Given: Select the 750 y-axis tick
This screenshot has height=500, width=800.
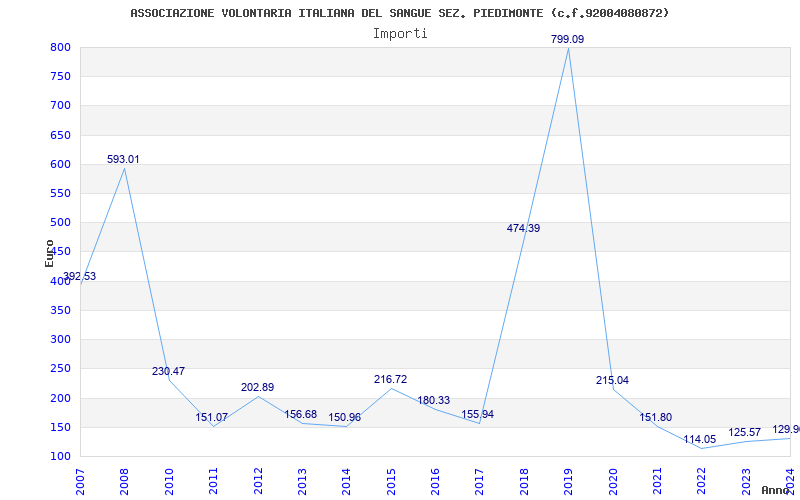Looking at the screenshot, I should click(60, 77).
